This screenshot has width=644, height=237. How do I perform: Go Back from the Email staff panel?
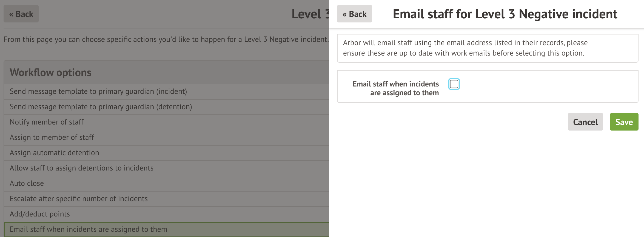coord(354,14)
